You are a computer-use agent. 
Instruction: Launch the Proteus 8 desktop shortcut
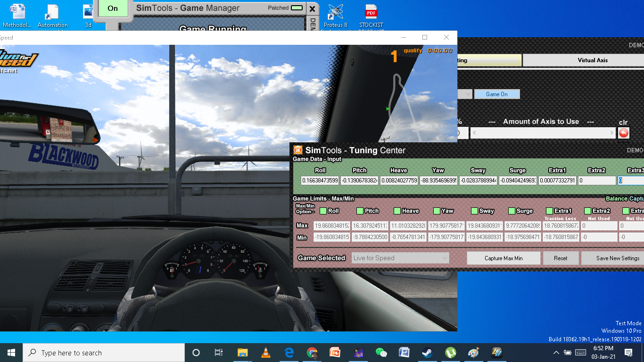[336, 17]
